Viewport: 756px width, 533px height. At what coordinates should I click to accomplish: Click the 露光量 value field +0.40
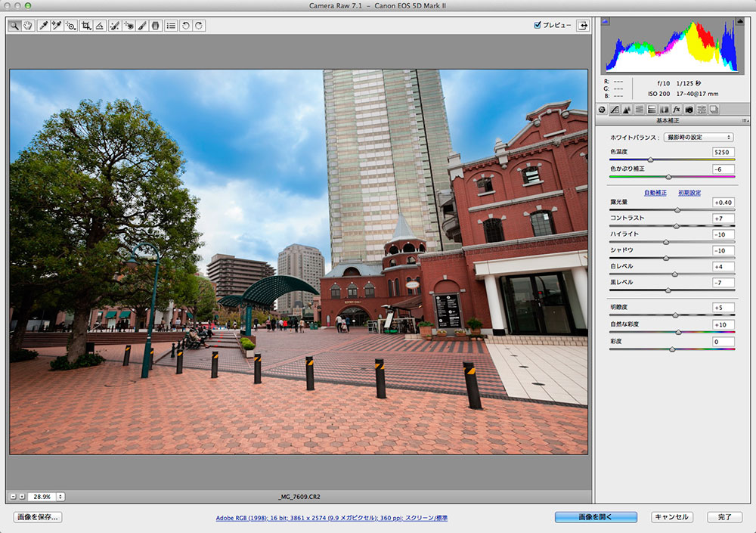tap(723, 203)
